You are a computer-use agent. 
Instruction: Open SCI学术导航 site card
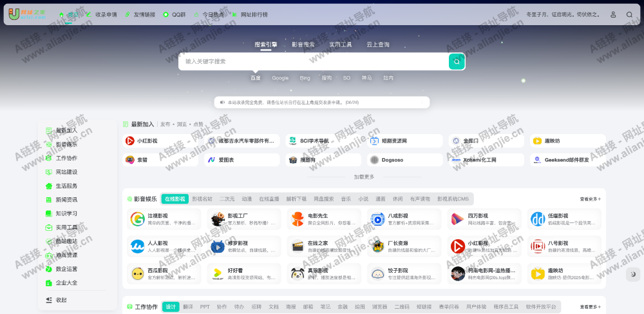point(324,141)
